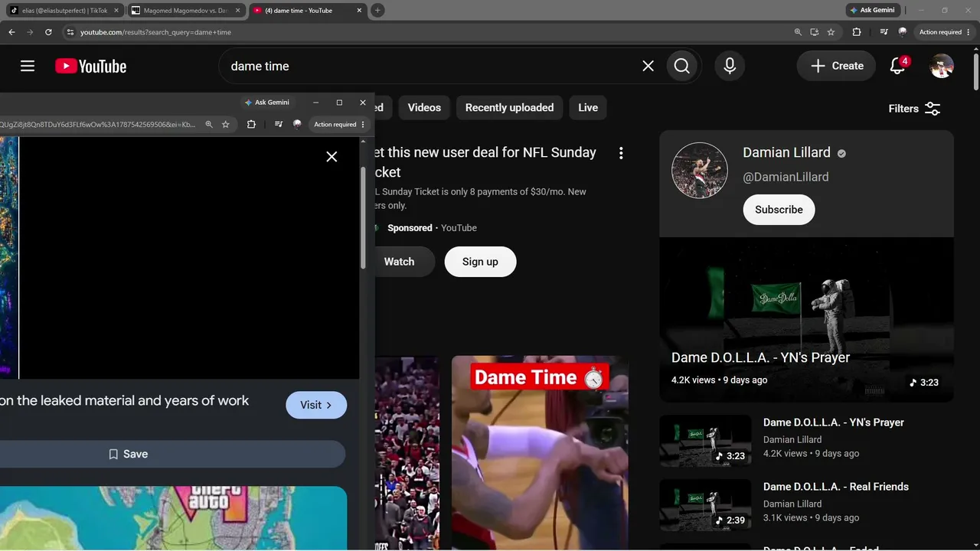Viewport: 980px width, 551px height.
Task: Close the image preview in the front window
Action: [332, 156]
